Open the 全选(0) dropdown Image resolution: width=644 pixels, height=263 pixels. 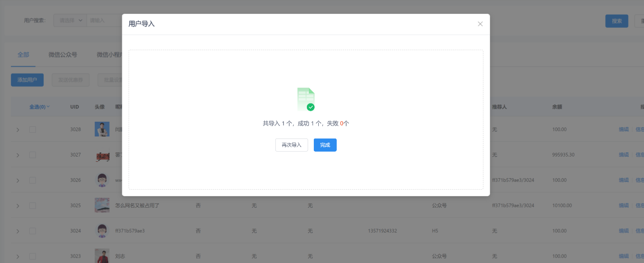coord(39,107)
